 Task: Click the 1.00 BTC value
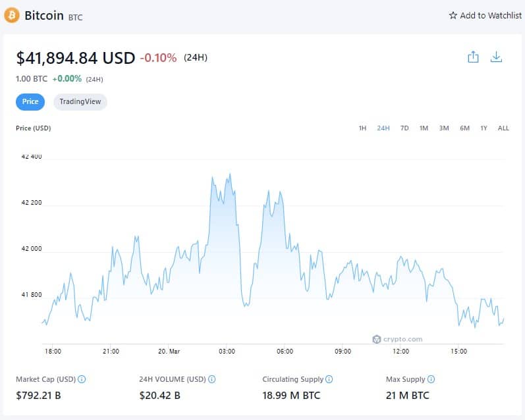pyautogui.click(x=32, y=79)
